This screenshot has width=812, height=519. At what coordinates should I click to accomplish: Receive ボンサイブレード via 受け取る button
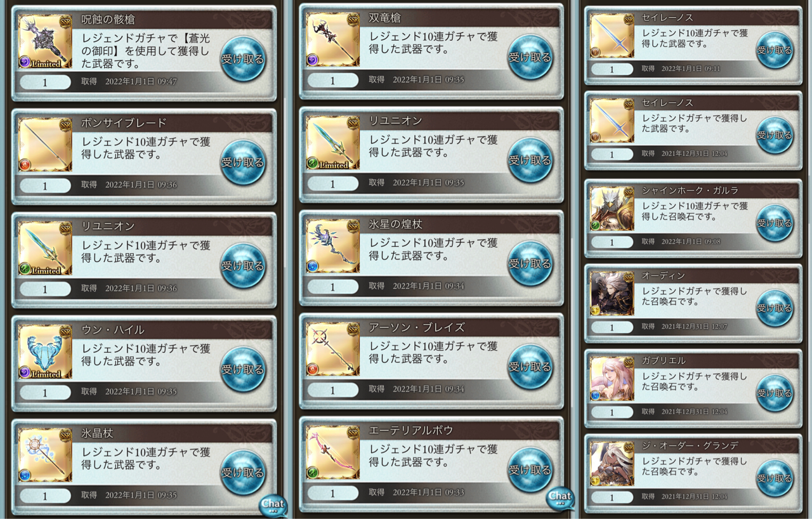click(243, 162)
